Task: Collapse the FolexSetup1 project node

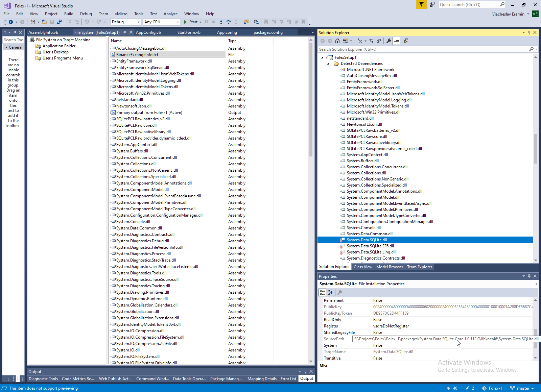Action: pos(322,57)
